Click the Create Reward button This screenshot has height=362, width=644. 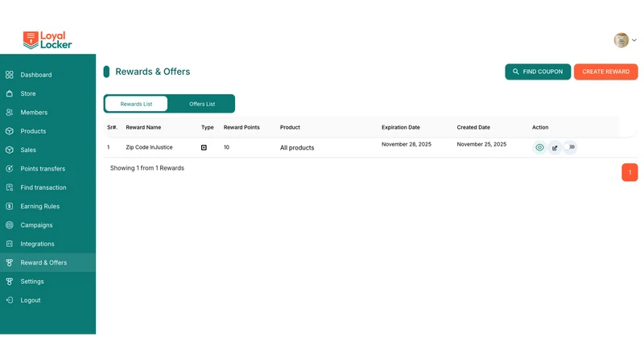point(606,72)
